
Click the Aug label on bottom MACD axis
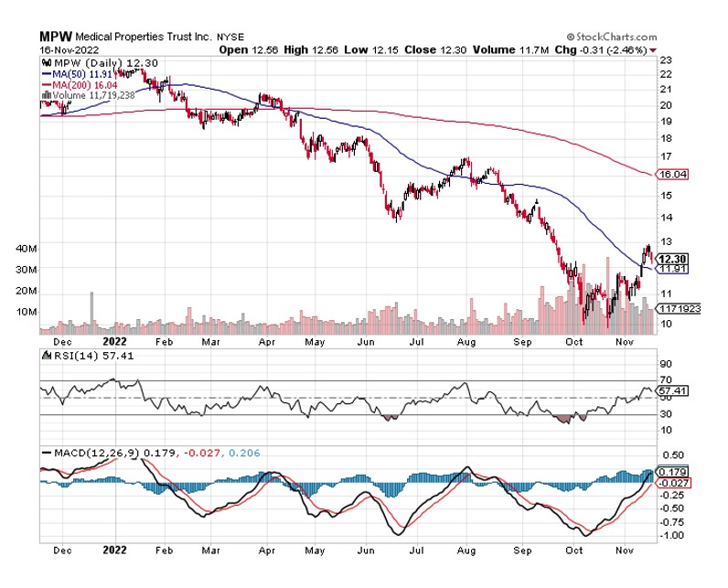(x=466, y=551)
